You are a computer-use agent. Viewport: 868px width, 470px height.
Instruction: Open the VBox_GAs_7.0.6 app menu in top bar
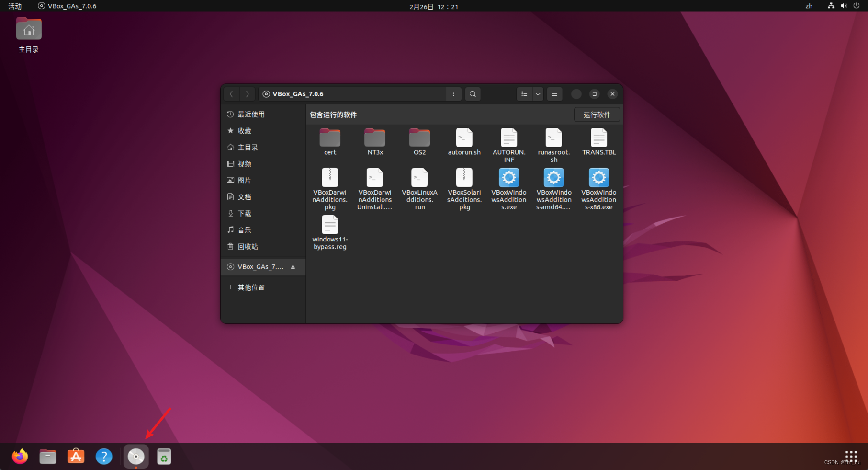point(67,6)
